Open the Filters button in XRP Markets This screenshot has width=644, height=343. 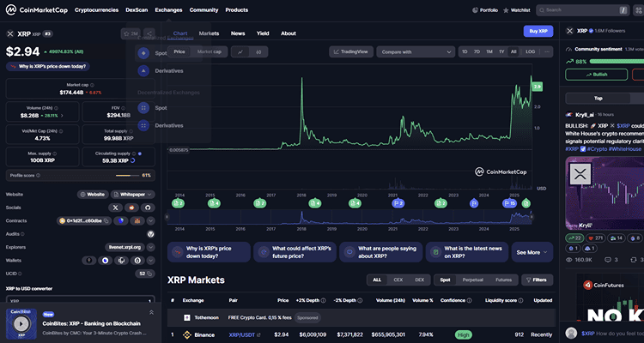tap(538, 280)
